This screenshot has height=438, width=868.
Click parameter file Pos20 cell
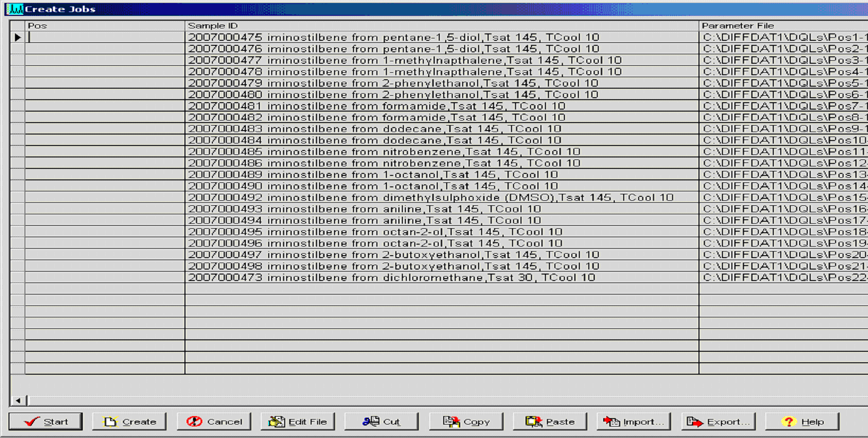[784, 255]
